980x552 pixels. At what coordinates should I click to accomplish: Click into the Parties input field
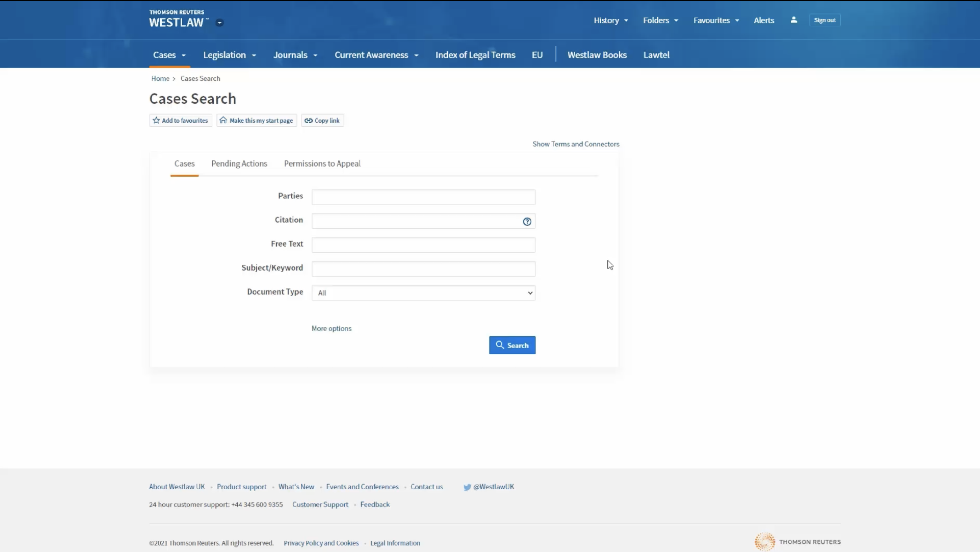click(x=423, y=197)
